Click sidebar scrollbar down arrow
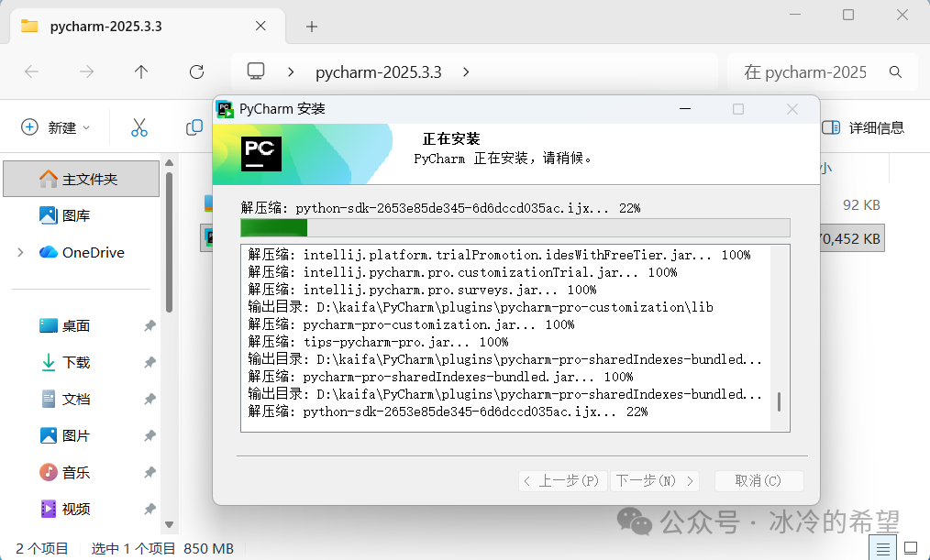This screenshot has width=930, height=560. pos(169,524)
